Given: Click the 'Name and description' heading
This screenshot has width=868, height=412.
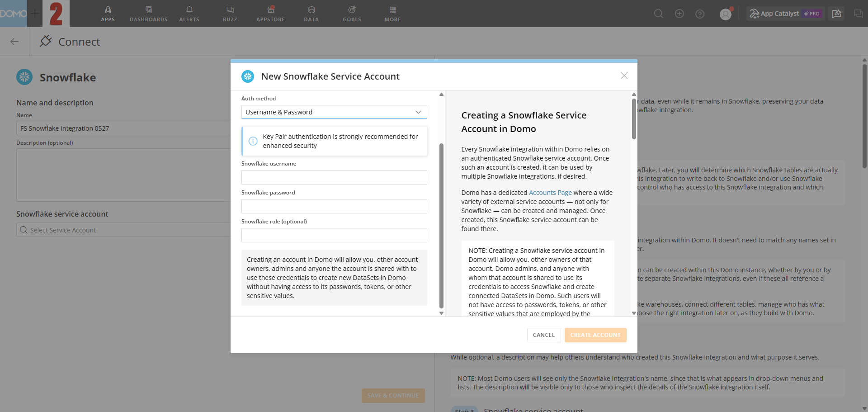Looking at the screenshot, I should [x=55, y=103].
